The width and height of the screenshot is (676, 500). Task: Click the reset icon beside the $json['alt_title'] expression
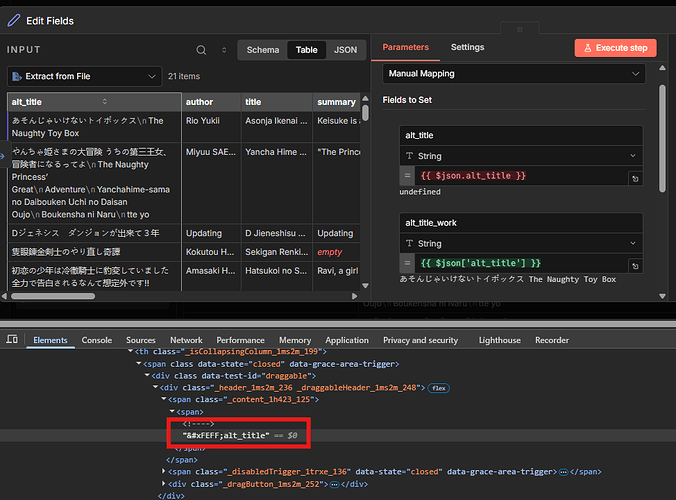(634, 264)
